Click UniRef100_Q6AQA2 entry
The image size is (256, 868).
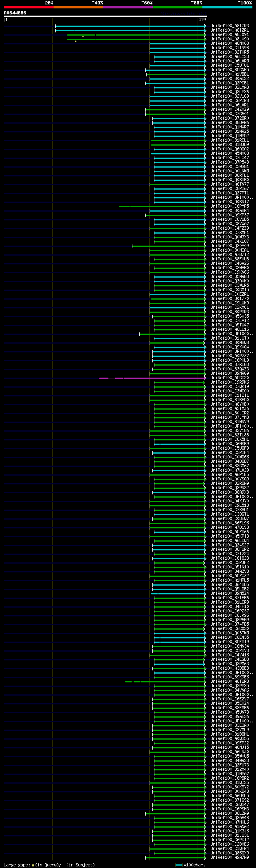pos(230,149)
